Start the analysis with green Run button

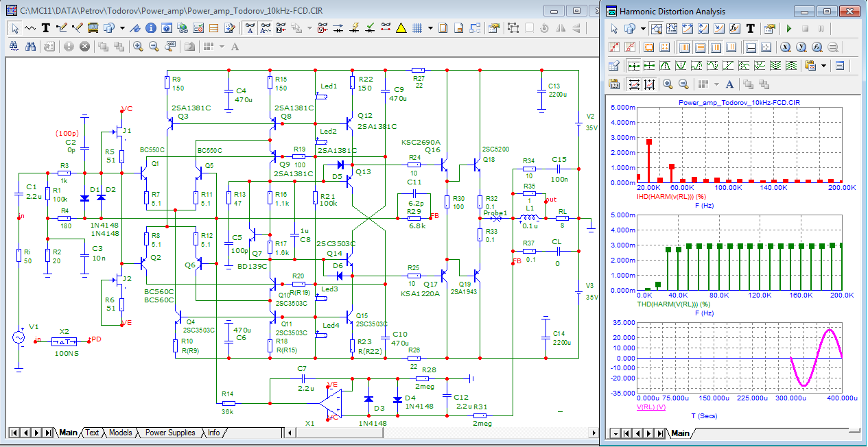coord(789,29)
